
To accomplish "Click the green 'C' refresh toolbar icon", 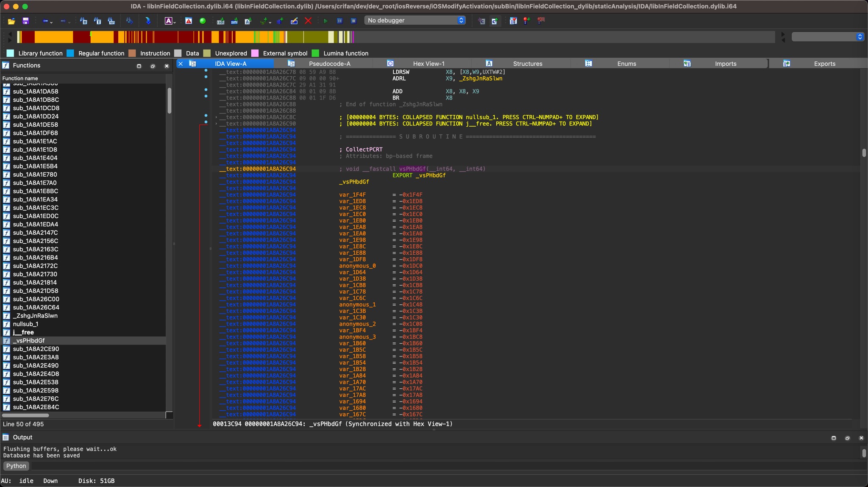I will 495,21.
